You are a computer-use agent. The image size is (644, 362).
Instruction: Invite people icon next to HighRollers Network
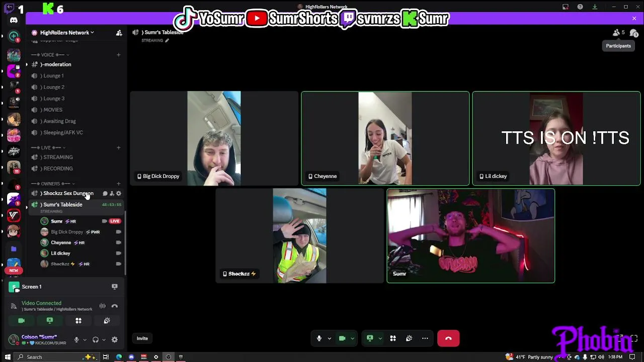119,33
